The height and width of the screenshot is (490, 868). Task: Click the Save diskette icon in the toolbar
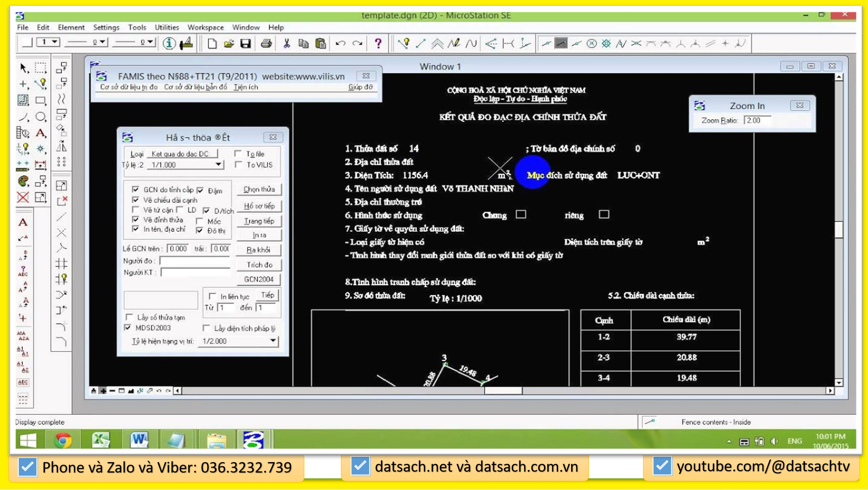click(245, 44)
